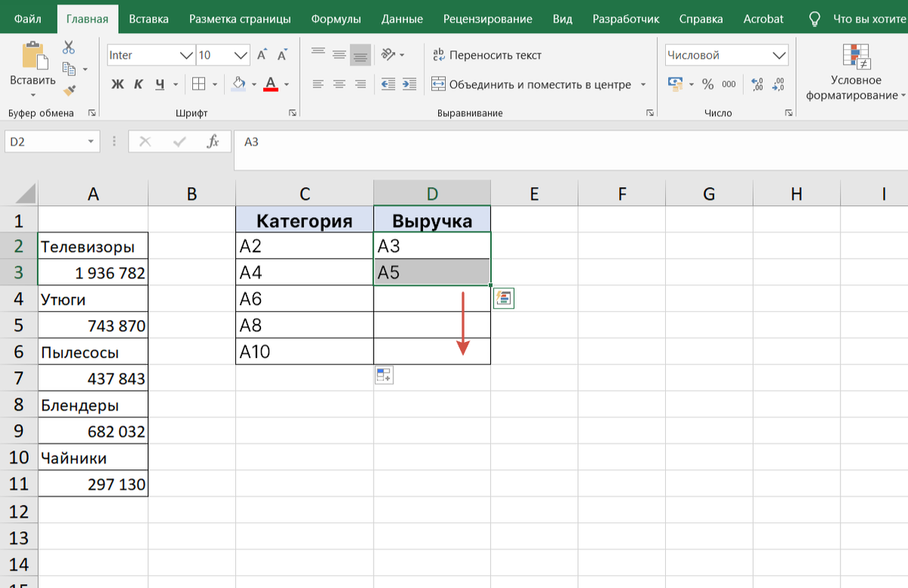Click decrease decimal places icon
This screenshot has height=588, width=908.
point(779,84)
